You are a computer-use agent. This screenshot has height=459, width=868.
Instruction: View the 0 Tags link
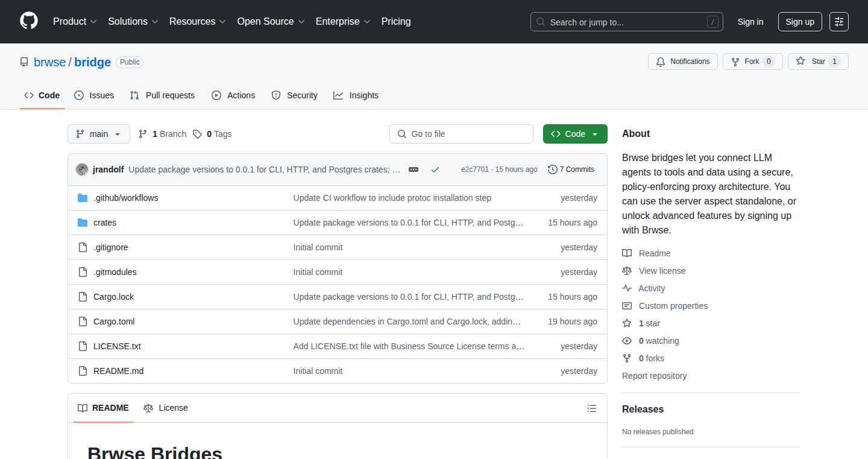click(212, 134)
